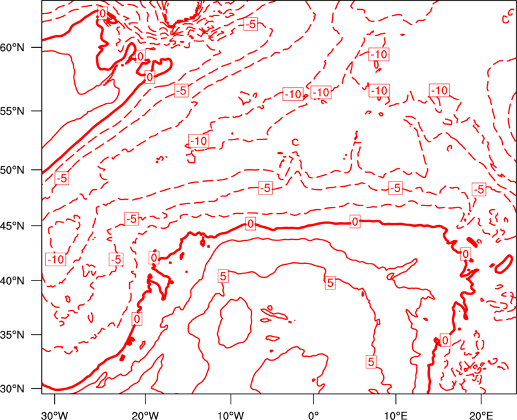Click the 5 contour label at 32°N, 7°E
This screenshot has height=420, width=517.
click(371, 362)
